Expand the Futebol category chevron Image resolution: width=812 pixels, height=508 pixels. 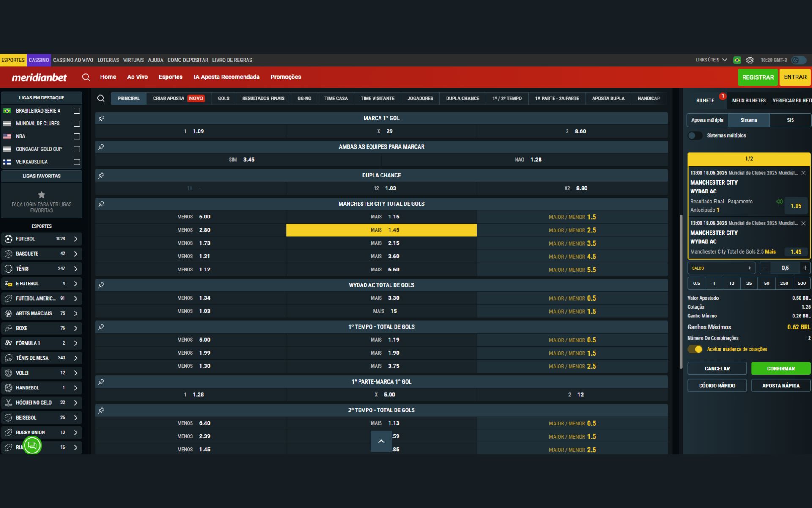(x=76, y=239)
